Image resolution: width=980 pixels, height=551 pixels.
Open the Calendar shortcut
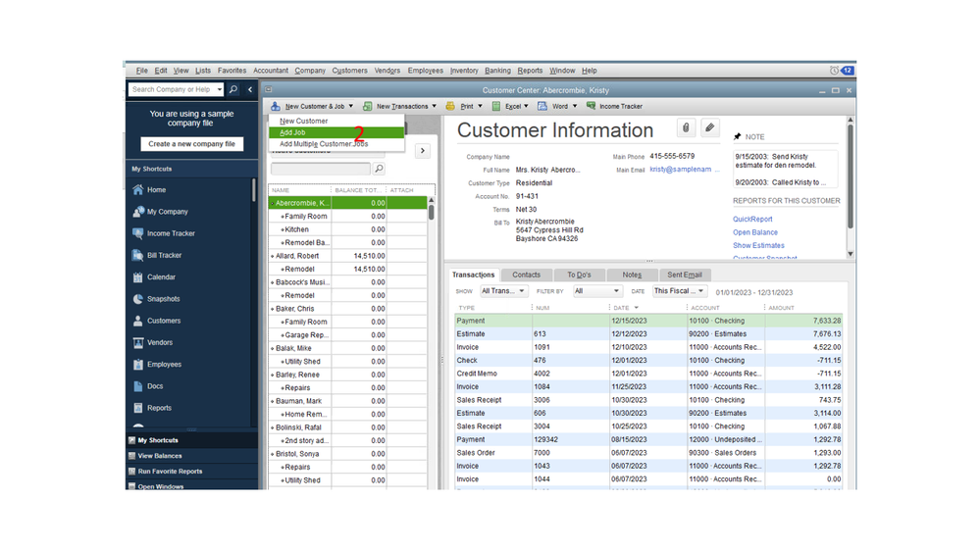tap(161, 277)
